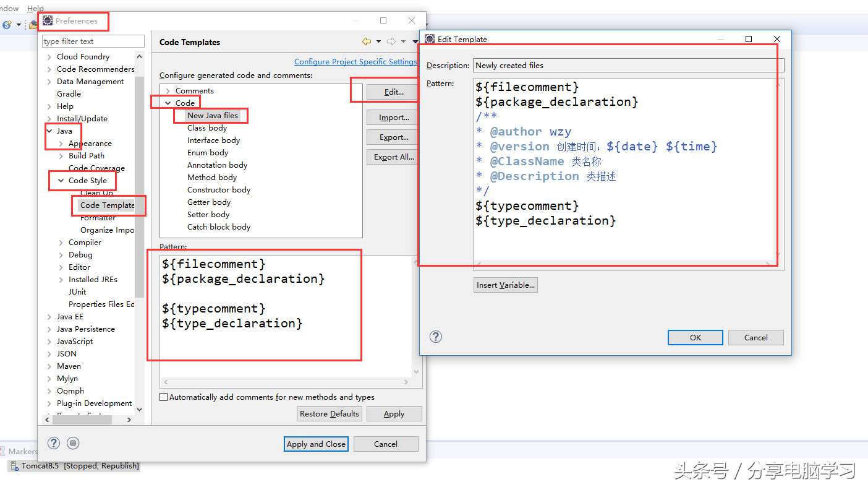Expand the Cloud Foundry node

pyautogui.click(x=49, y=57)
